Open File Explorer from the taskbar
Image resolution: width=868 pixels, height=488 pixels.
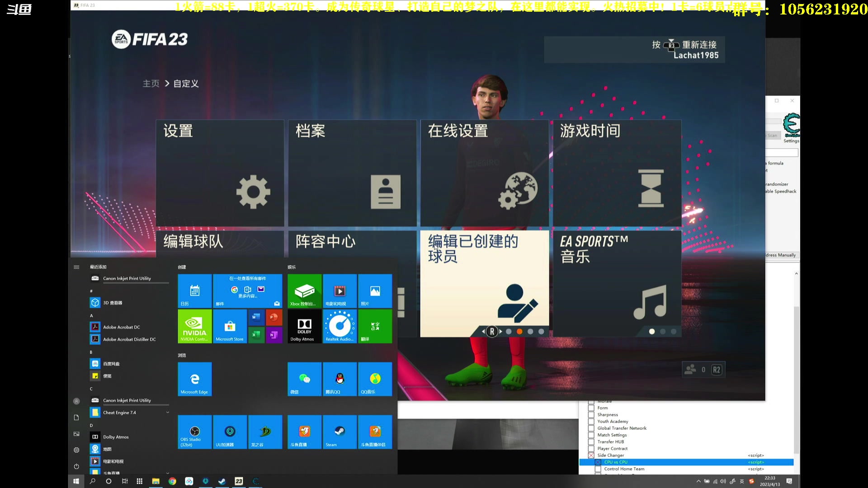[156, 481]
